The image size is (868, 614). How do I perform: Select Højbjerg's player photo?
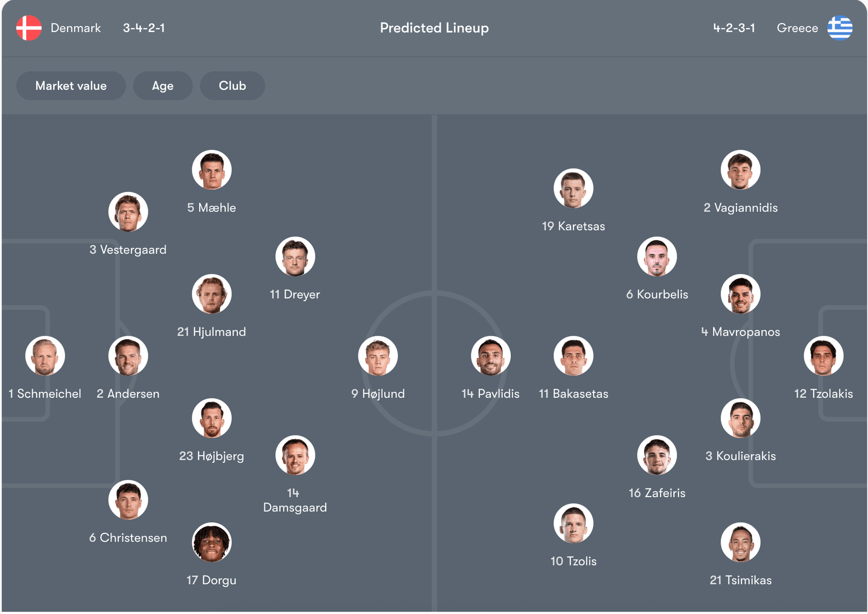pyautogui.click(x=211, y=418)
